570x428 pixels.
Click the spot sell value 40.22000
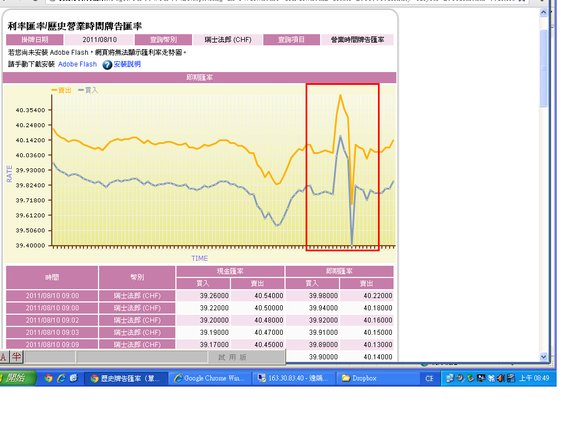tap(378, 296)
